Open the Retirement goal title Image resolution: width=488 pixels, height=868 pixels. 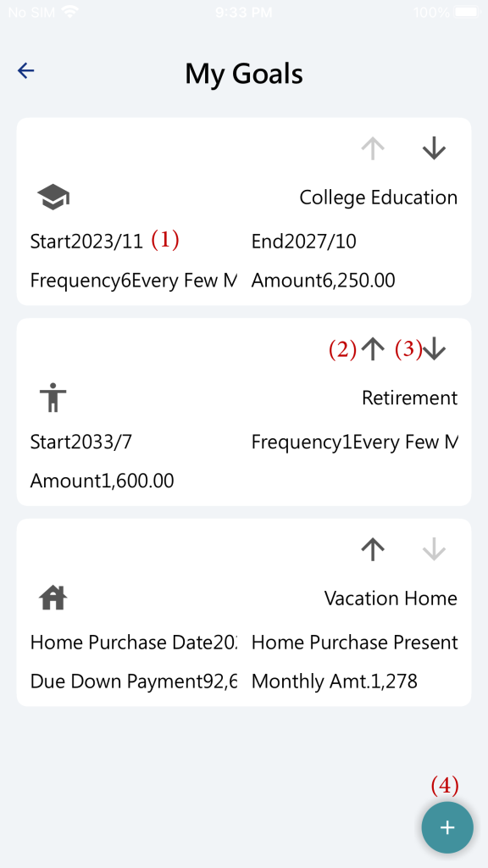[x=409, y=398]
